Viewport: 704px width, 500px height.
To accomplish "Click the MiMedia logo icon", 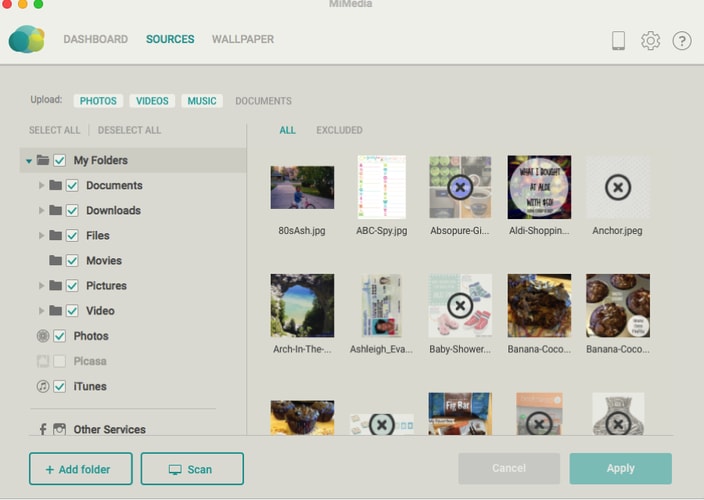I will (x=26, y=39).
